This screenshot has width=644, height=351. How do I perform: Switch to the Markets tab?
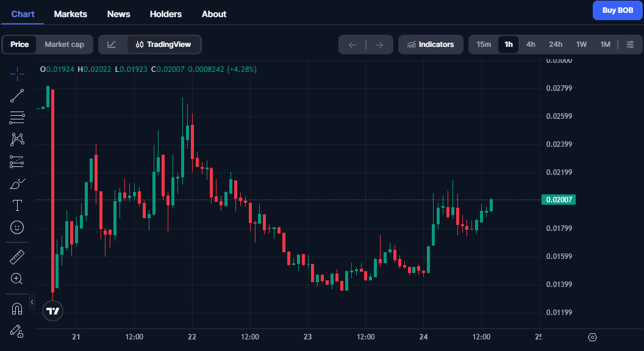pos(70,13)
